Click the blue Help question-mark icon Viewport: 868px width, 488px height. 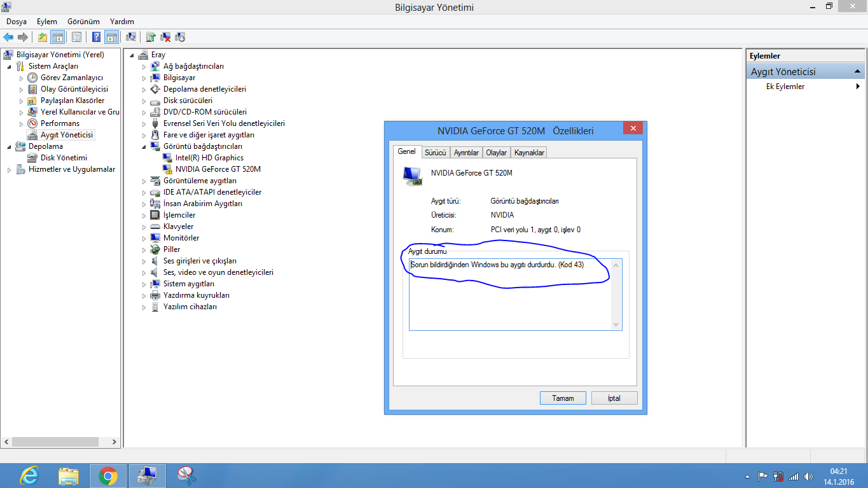97,37
